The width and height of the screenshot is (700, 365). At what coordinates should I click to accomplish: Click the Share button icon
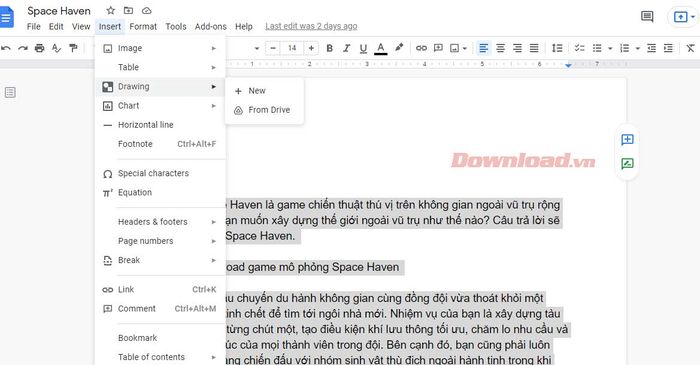[680, 17]
